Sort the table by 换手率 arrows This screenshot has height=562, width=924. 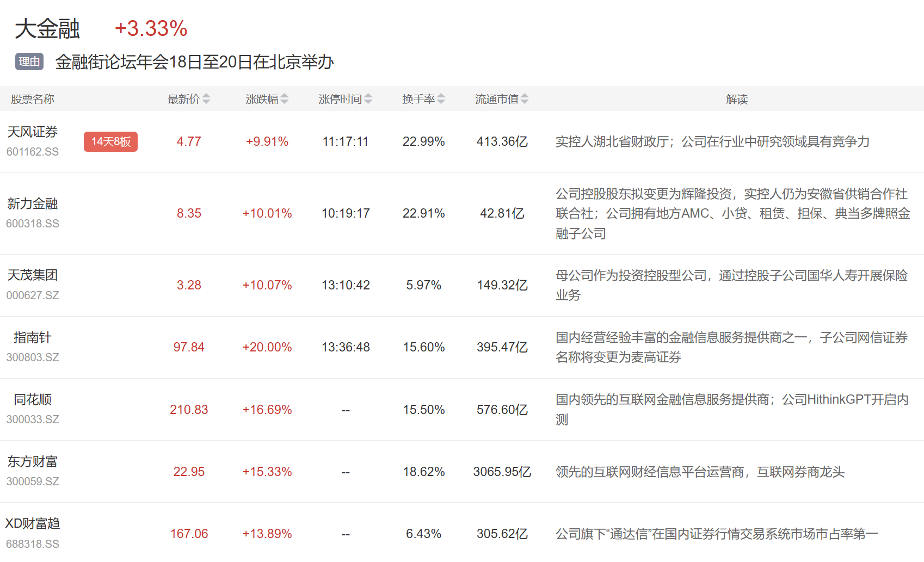tap(441, 99)
